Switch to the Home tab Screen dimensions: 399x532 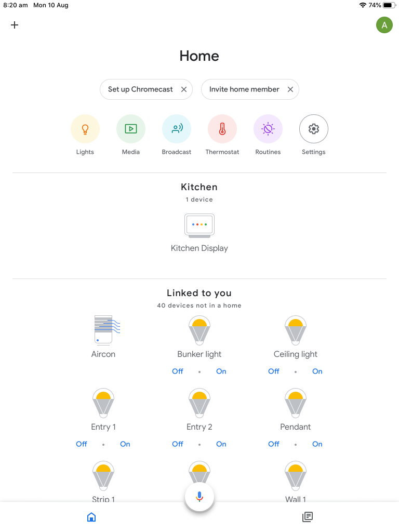[x=91, y=517]
